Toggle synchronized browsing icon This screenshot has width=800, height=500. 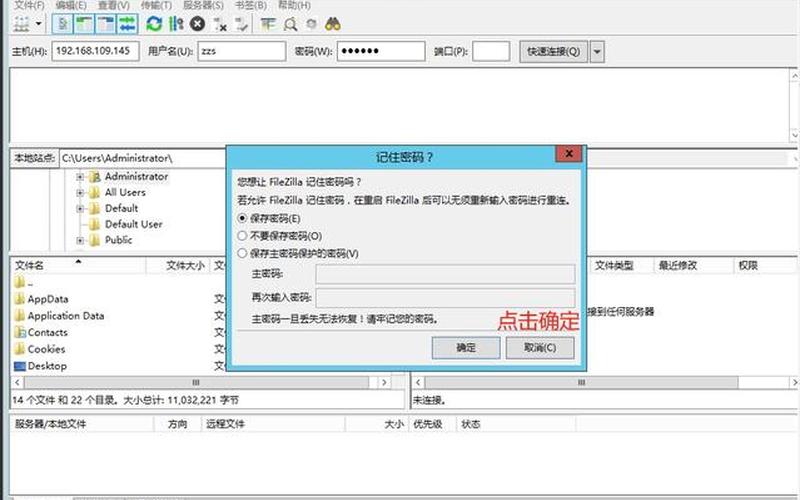pyautogui.click(x=312, y=23)
